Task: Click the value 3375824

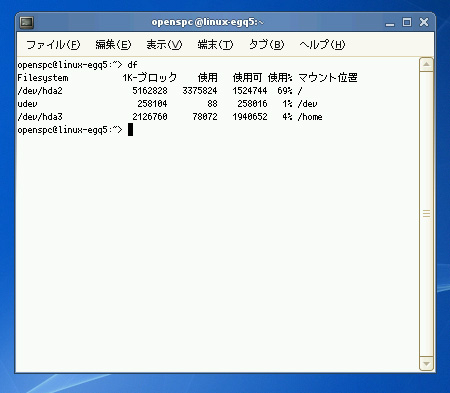Action: pos(200,91)
